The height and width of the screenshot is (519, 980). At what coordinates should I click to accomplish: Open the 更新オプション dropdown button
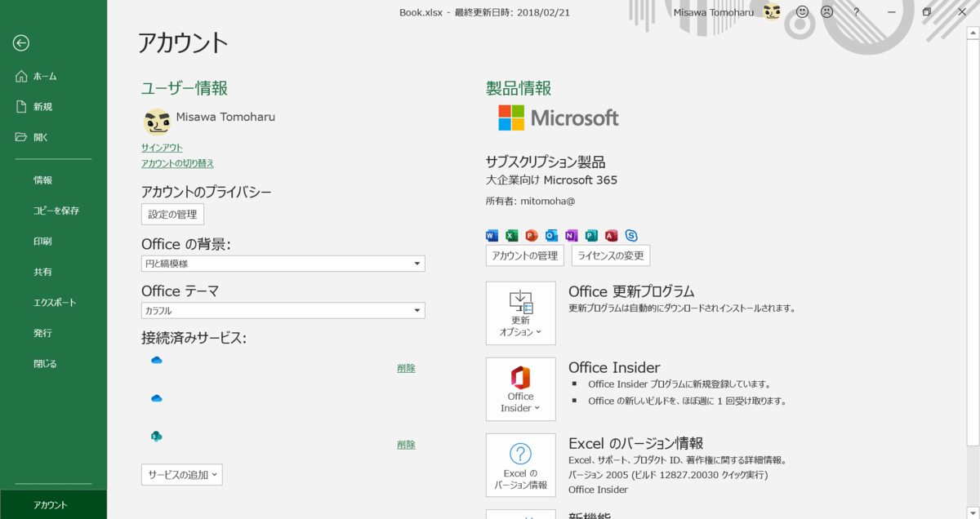pos(520,313)
